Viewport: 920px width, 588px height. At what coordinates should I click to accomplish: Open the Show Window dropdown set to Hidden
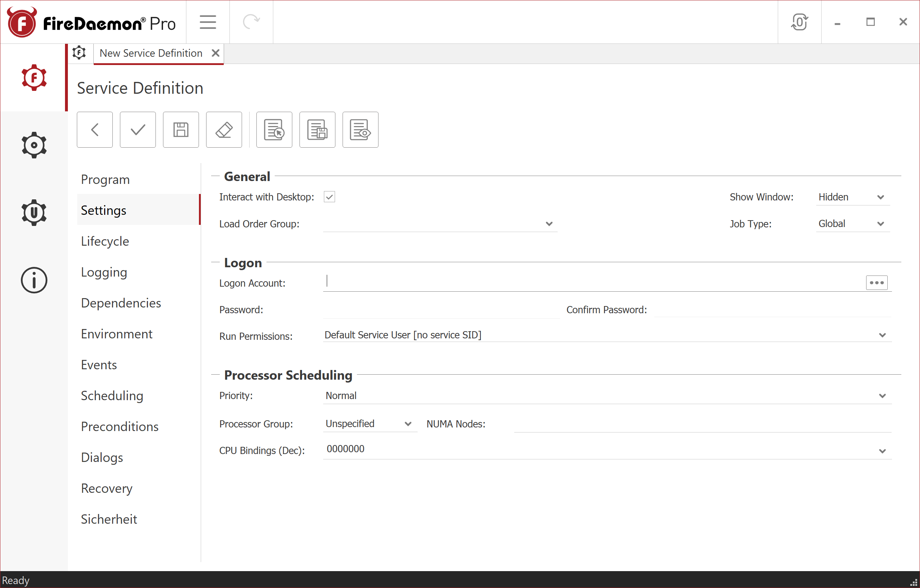tap(852, 197)
